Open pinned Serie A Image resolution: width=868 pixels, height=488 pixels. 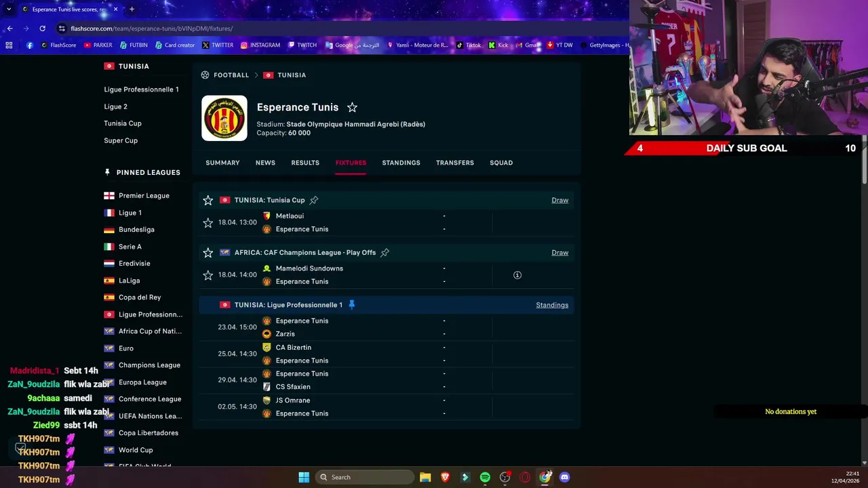[130, 247]
